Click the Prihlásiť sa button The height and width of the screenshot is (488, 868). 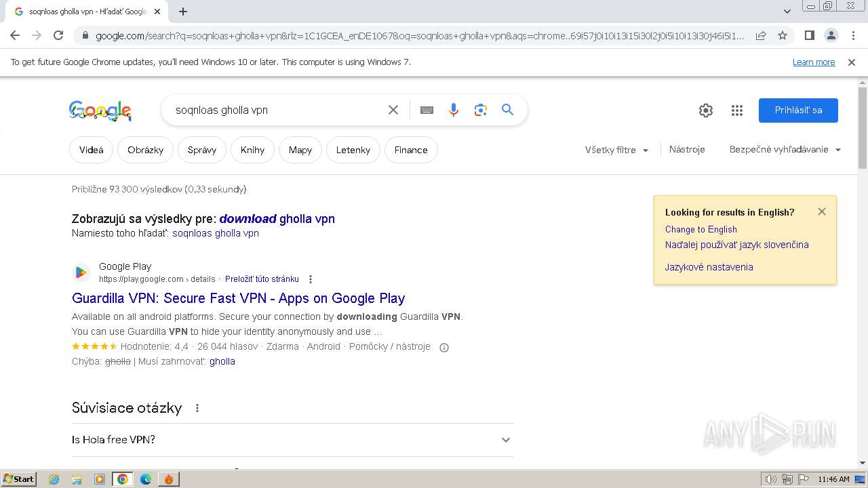(798, 110)
